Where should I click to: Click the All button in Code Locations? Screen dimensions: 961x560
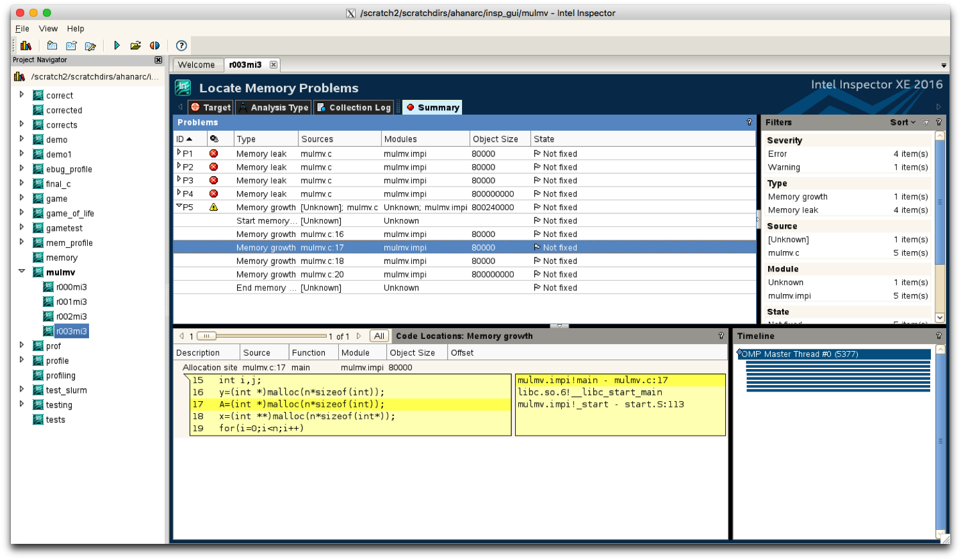coord(379,335)
